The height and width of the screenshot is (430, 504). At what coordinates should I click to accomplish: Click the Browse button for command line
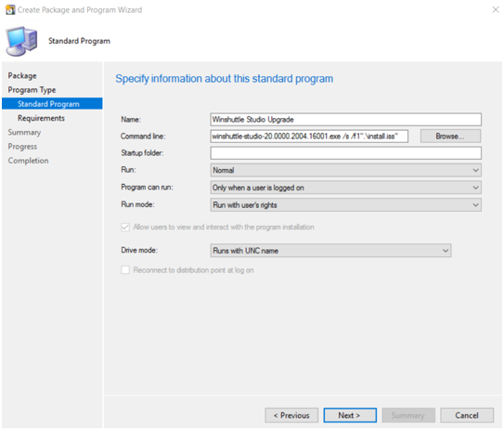coord(450,136)
